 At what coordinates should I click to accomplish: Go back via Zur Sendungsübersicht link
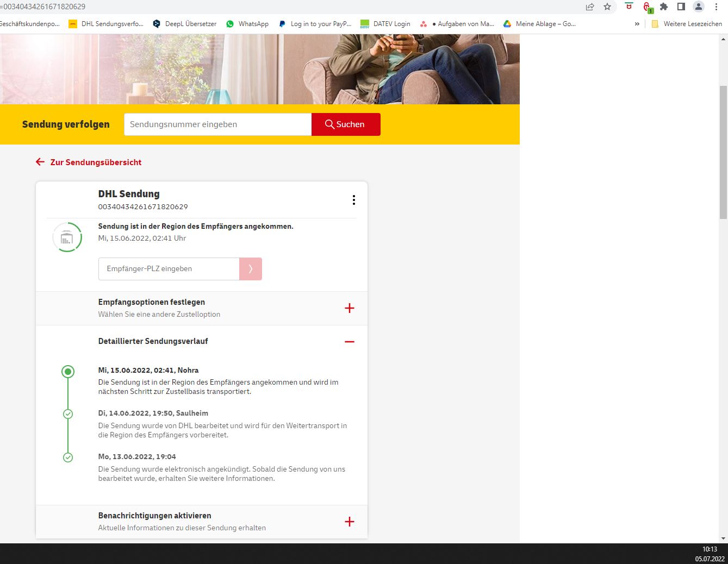point(89,162)
